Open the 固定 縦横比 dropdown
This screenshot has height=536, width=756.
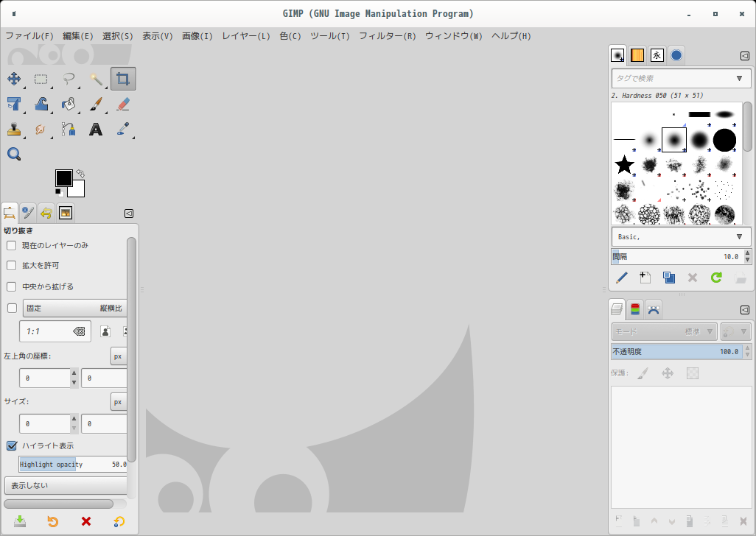click(x=74, y=308)
